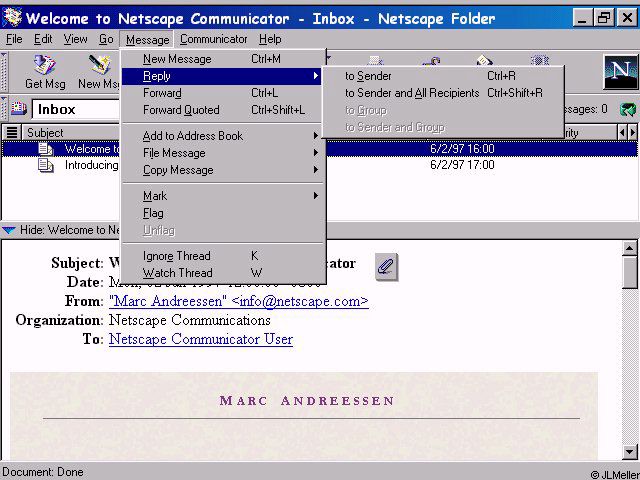640x480 pixels.
Task: Expand the Copy Message submenu
Action: point(224,170)
